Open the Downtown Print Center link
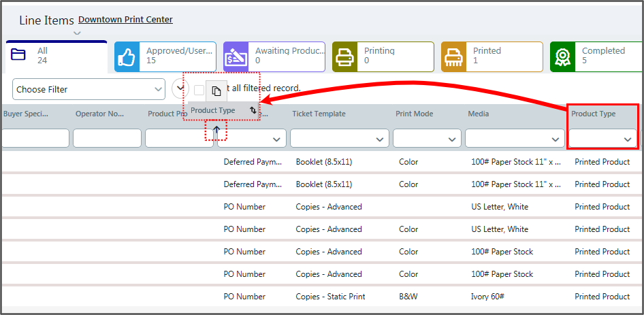 [125, 20]
